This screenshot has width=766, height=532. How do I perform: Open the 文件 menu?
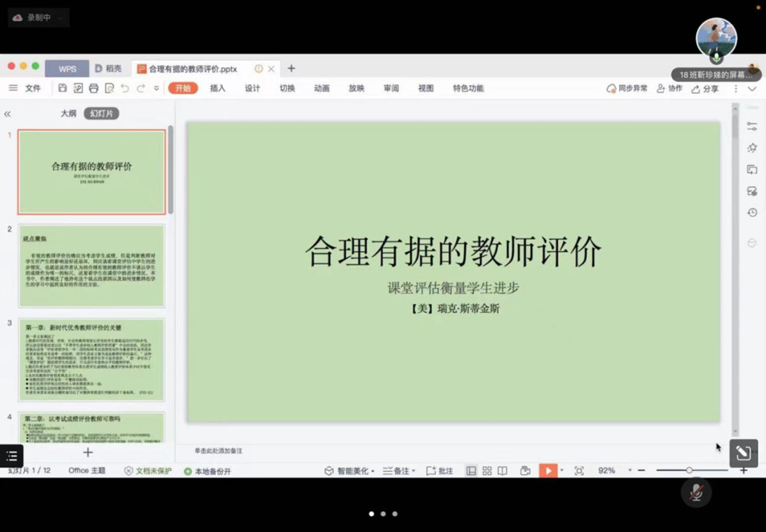pos(33,88)
